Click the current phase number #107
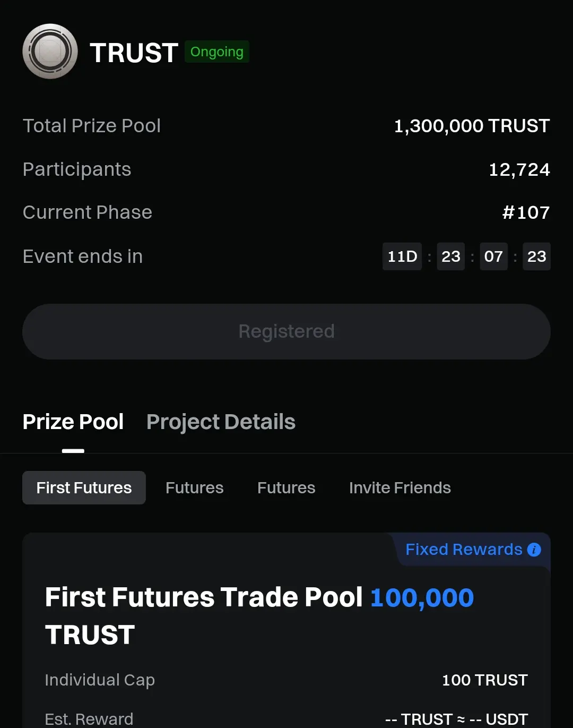 (x=526, y=213)
